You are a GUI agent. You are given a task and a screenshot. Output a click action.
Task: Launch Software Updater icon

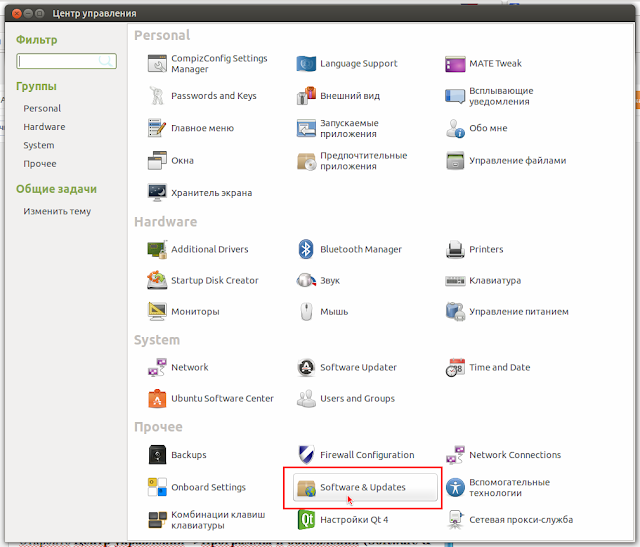pos(306,367)
